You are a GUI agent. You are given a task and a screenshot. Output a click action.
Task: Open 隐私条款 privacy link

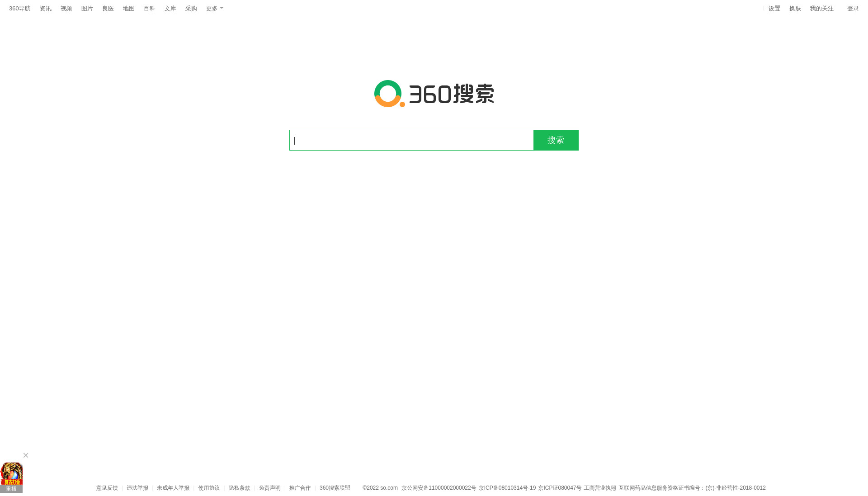pos(239,488)
